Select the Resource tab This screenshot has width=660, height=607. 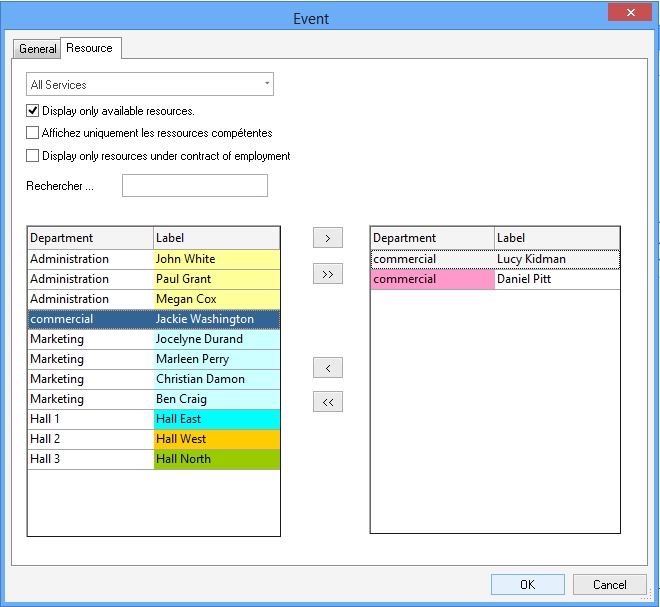[x=90, y=48]
